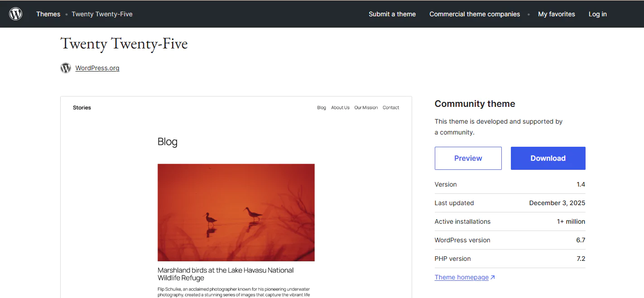Go to Submit a theme
Image resolution: width=644 pixels, height=298 pixels.
click(392, 14)
